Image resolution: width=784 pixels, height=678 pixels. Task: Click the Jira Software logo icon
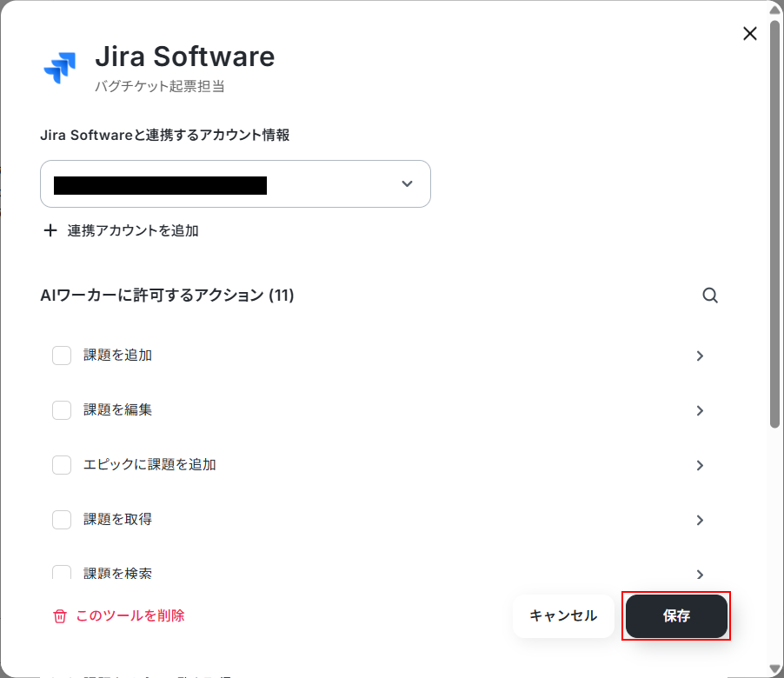[60, 68]
